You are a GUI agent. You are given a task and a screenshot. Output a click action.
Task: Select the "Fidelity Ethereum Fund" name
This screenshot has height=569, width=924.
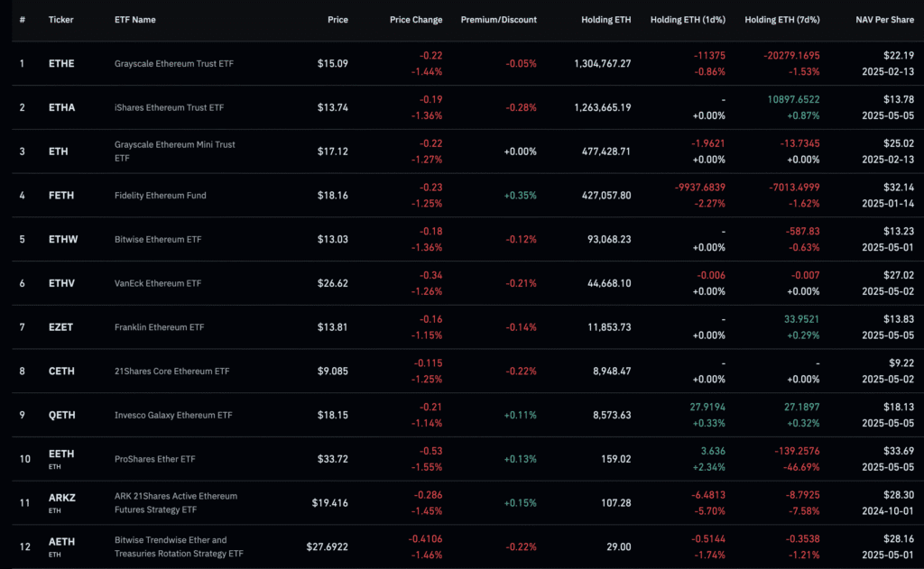161,196
